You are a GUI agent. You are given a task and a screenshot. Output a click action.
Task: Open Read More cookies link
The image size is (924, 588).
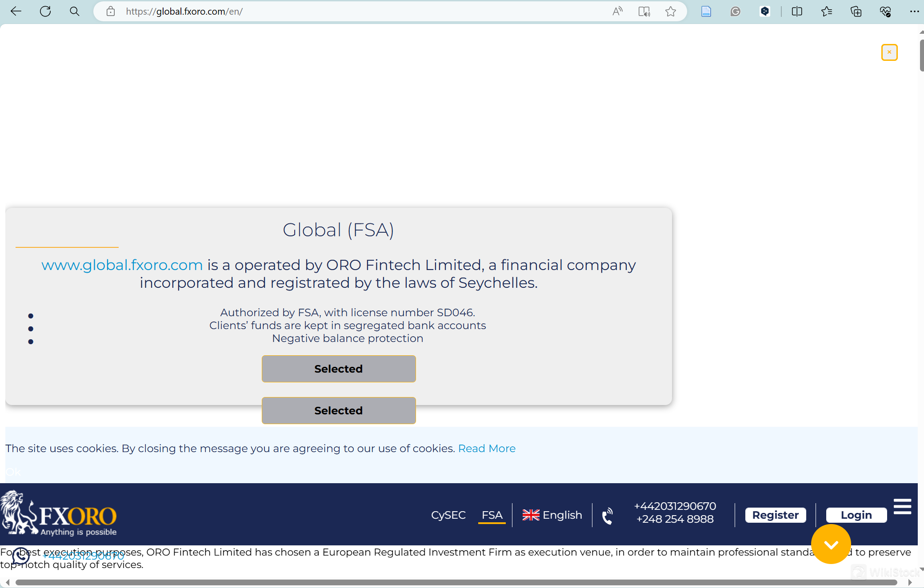coord(487,449)
